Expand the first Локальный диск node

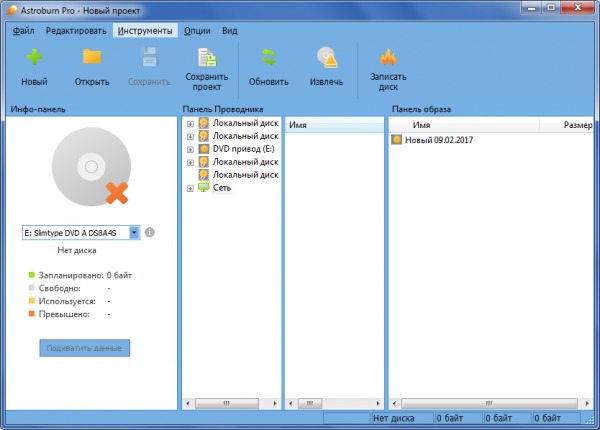coord(190,123)
